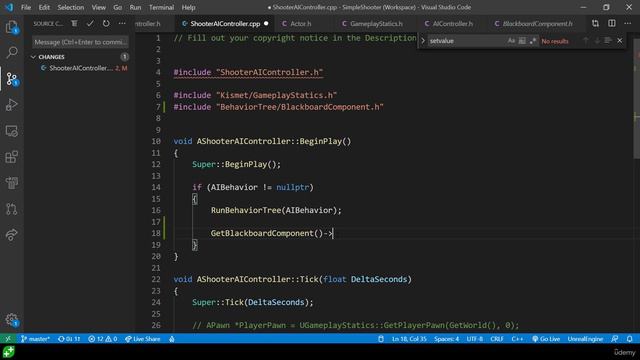Viewport: 640px width, 360px height.
Task: Open the Pull Requests view icon
Action: 11,209
